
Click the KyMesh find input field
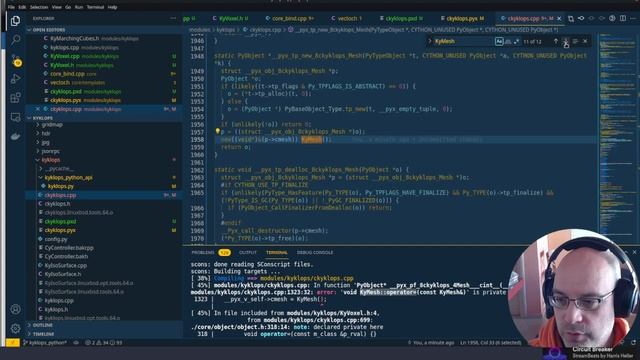464,41
